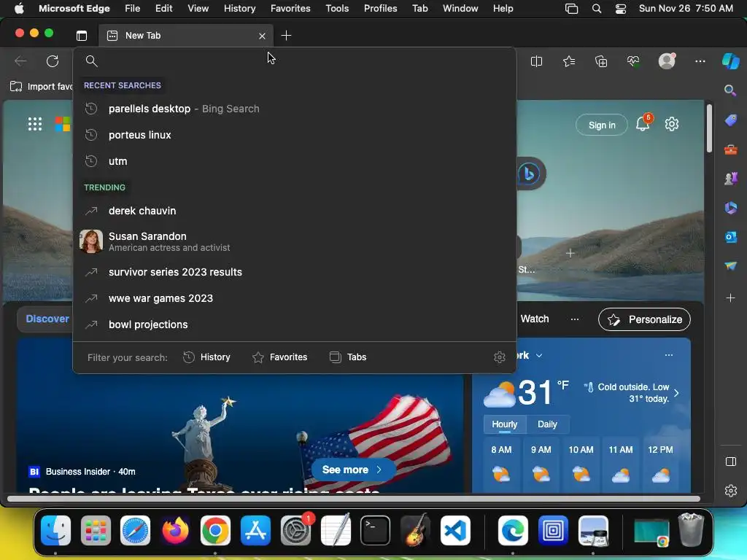Expand weather location dropdown chevron
This screenshot has height=560, width=747.
tap(539, 356)
